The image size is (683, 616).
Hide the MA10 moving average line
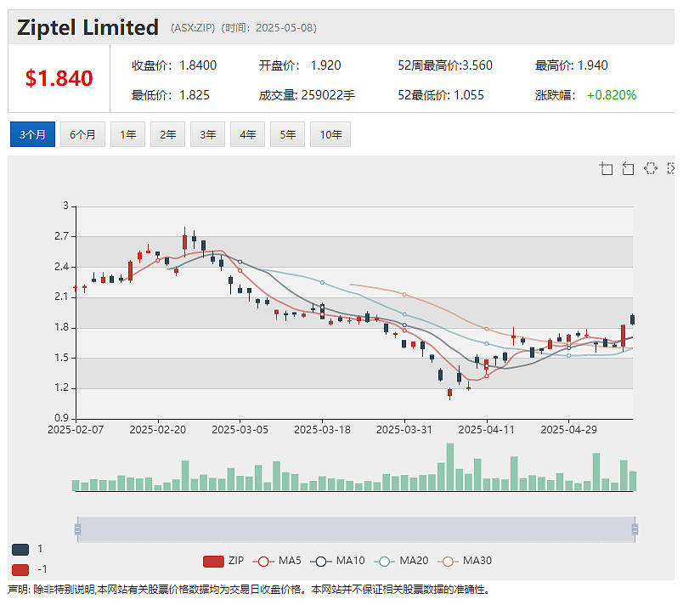pos(337,561)
